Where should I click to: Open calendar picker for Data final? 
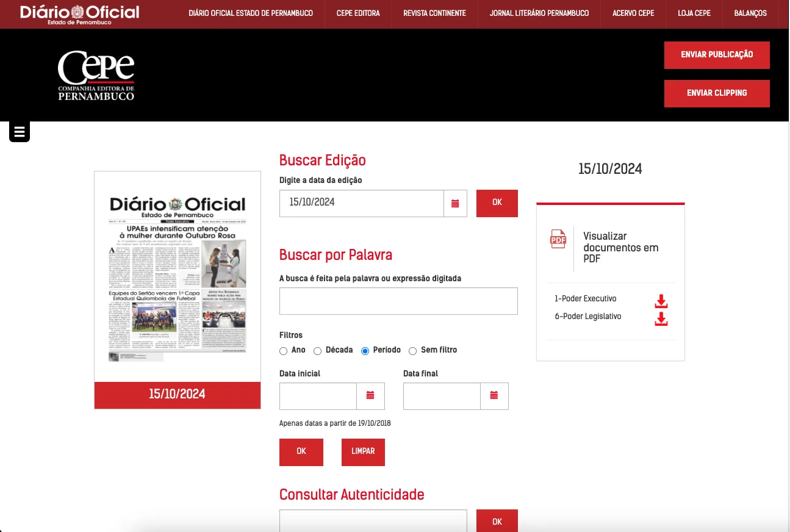click(x=494, y=396)
